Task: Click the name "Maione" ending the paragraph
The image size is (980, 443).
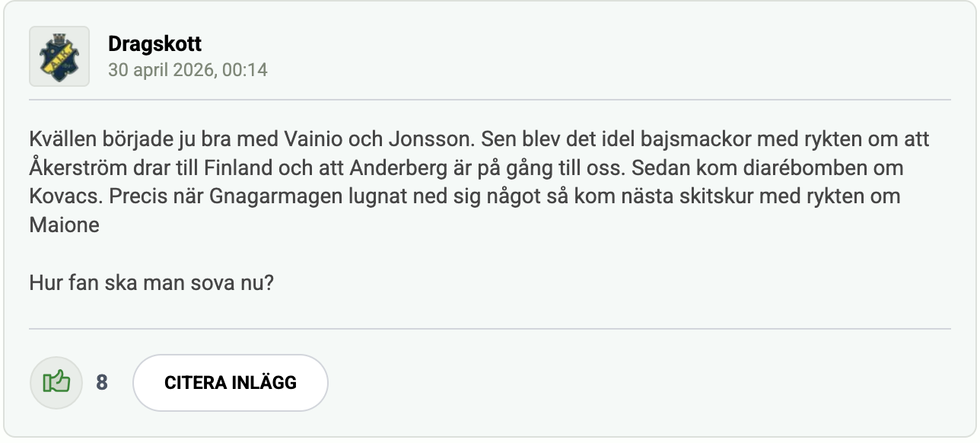Action: tap(65, 225)
